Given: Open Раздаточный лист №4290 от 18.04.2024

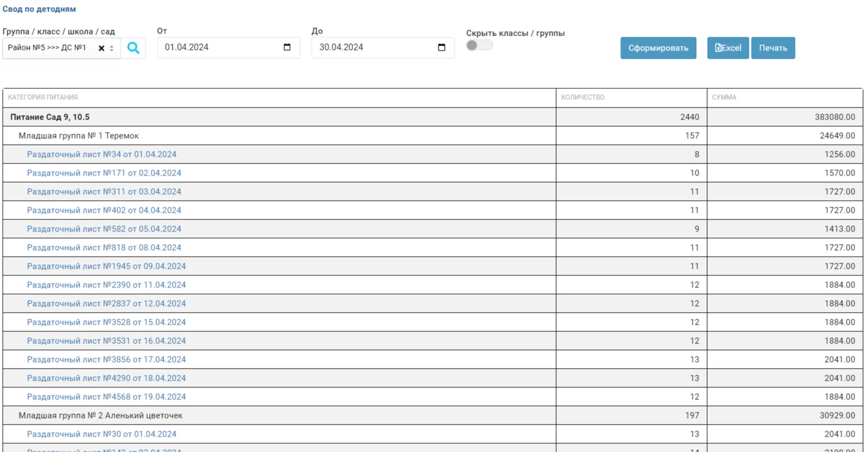Looking at the screenshot, I should [107, 378].
